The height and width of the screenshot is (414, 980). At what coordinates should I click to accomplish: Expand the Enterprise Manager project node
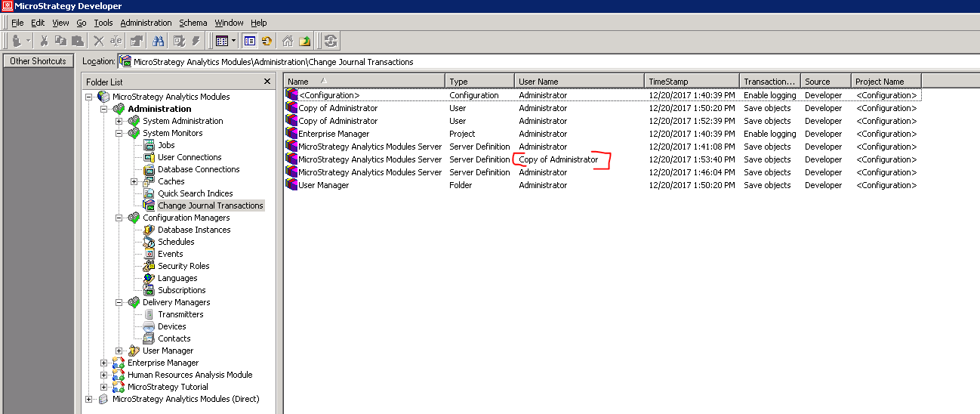104,363
